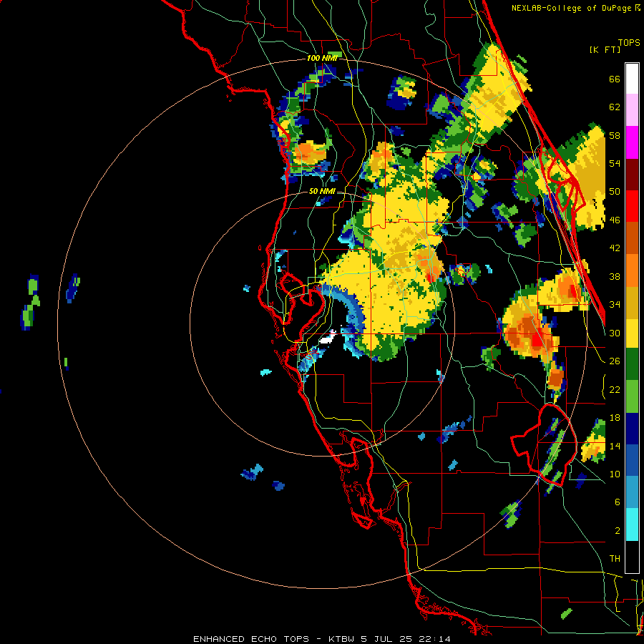
Task: Click the NEXLAB-College of DuPage credit text
Action: [572, 8]
